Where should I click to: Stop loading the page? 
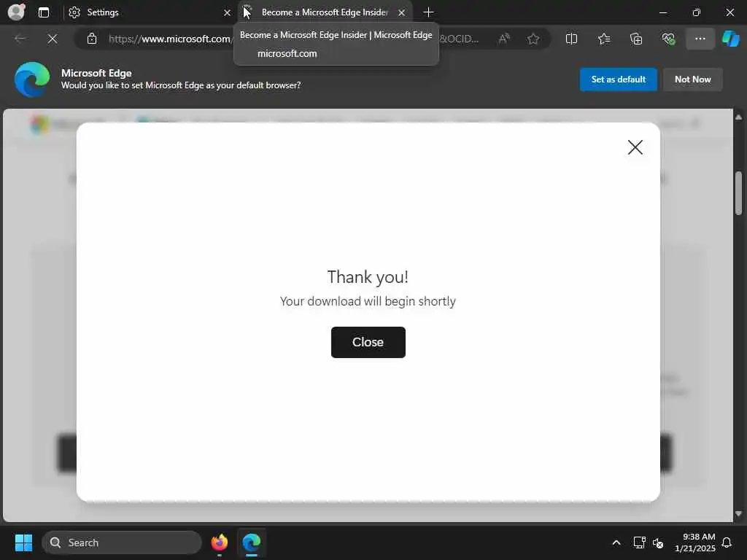(53, 39)
